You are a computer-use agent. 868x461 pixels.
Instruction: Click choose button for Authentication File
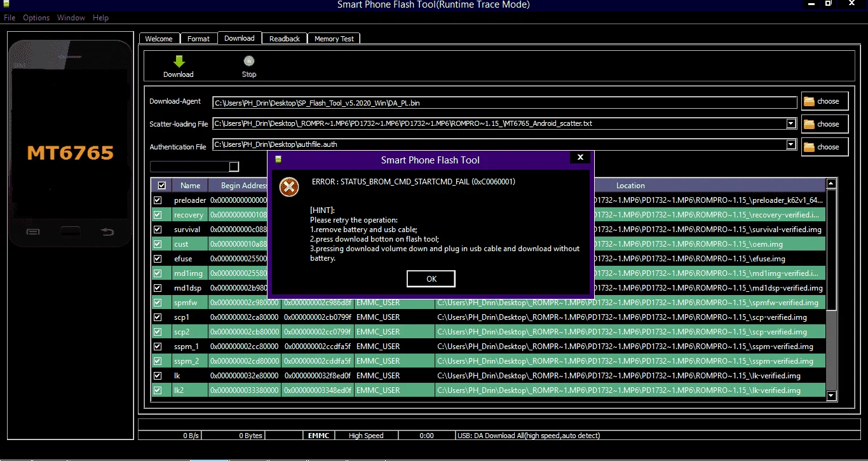tap(825, 147)
